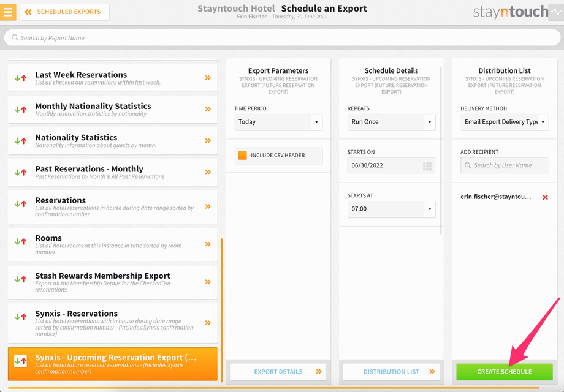The height and width of the screenshot is (392, 564).
Task: Remove recipient erin.fischer with red X
Action: pos(545,197)
